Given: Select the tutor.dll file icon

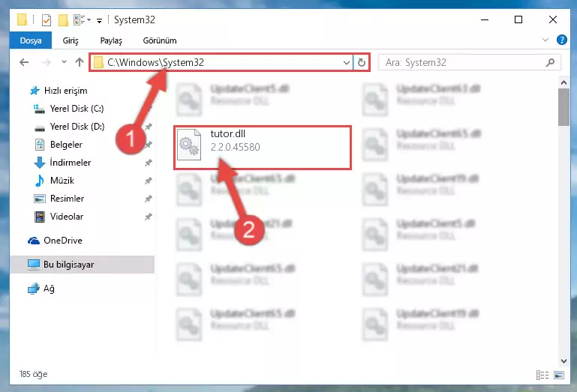Looking at the screenshot, I should click(189, 145).
